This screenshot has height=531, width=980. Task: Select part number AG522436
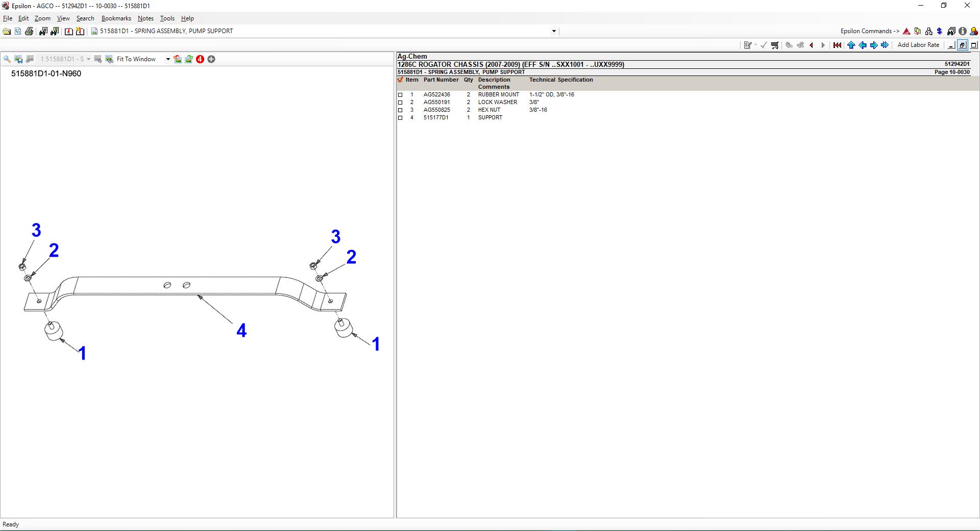click(x=437, y=95)
